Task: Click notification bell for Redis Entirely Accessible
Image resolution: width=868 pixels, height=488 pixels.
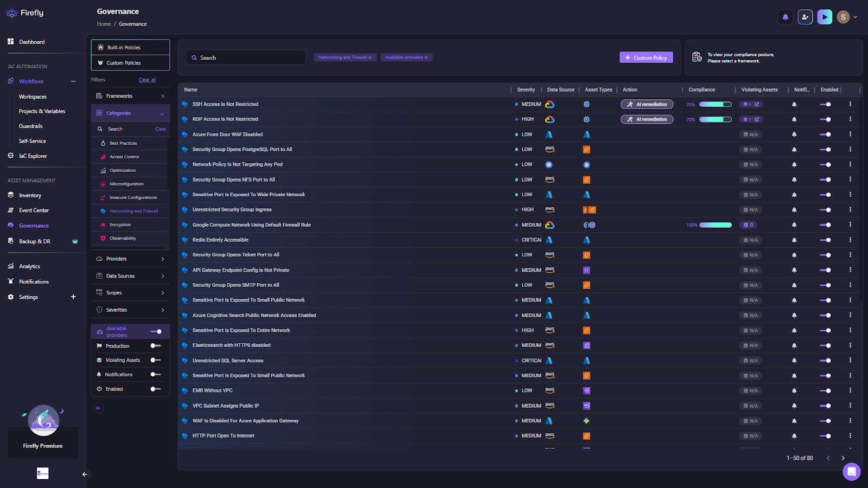Action: point(794,240)
